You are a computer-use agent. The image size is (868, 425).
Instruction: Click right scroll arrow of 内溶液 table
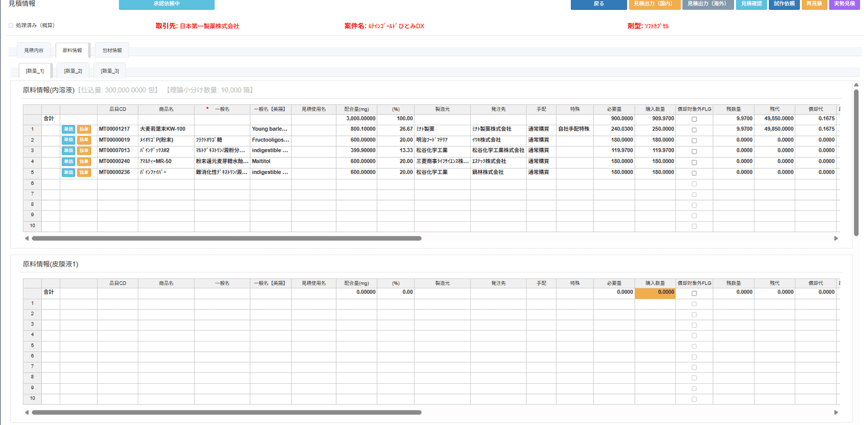click(x=836, y=239)
